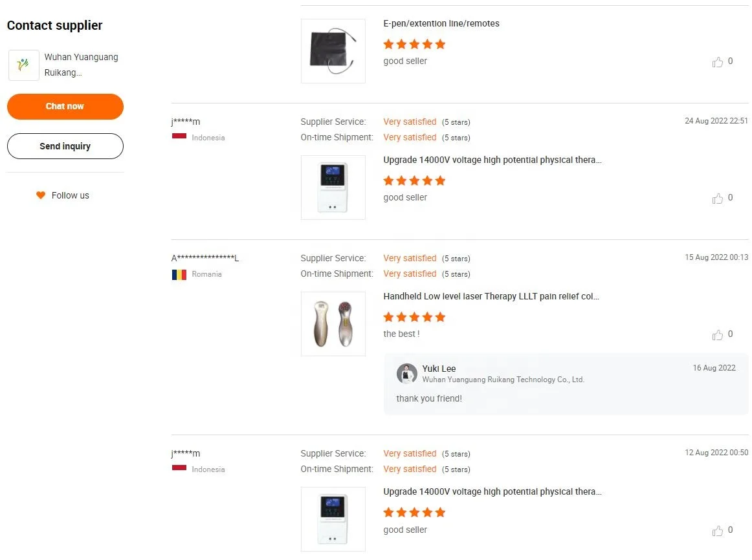Click the Send inquiry button

65,146
